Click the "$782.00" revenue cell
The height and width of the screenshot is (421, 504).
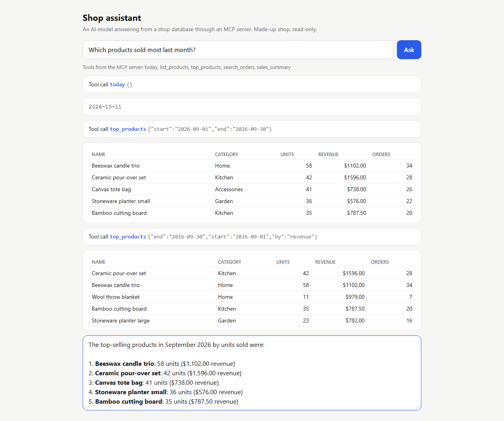(x=355, y=320)
